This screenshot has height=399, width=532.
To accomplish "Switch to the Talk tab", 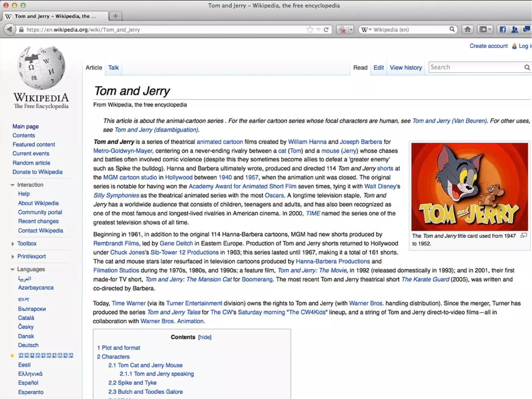I will [x=113, y=68].
